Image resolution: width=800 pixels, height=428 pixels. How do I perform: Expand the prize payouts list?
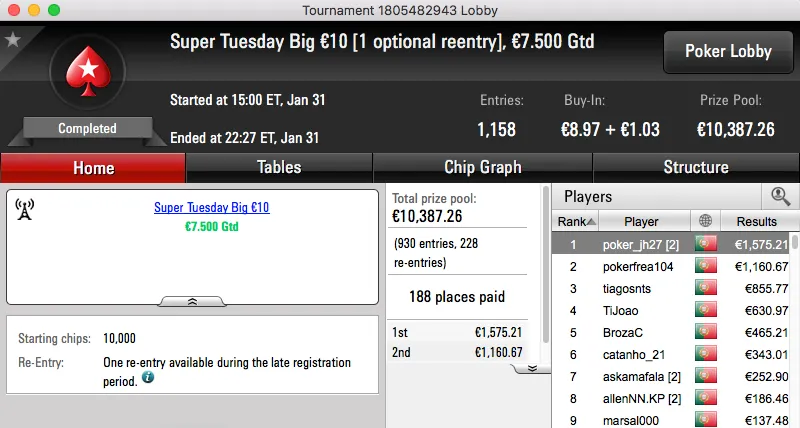point(532,368)
